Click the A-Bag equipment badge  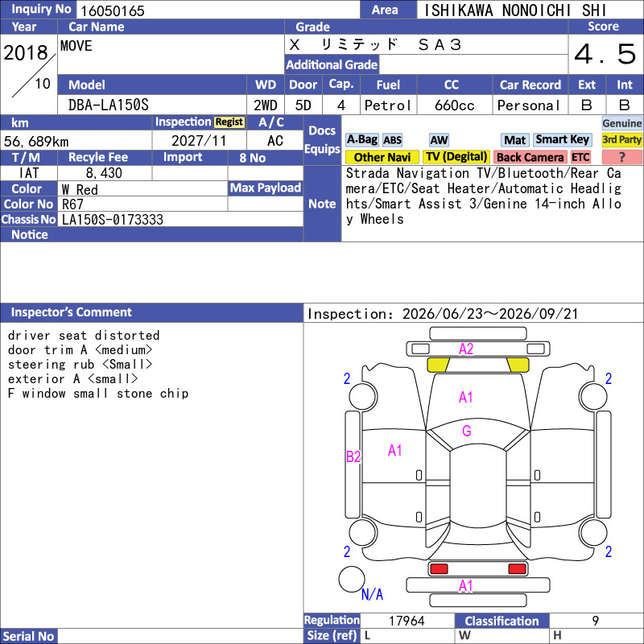(361, 140)
